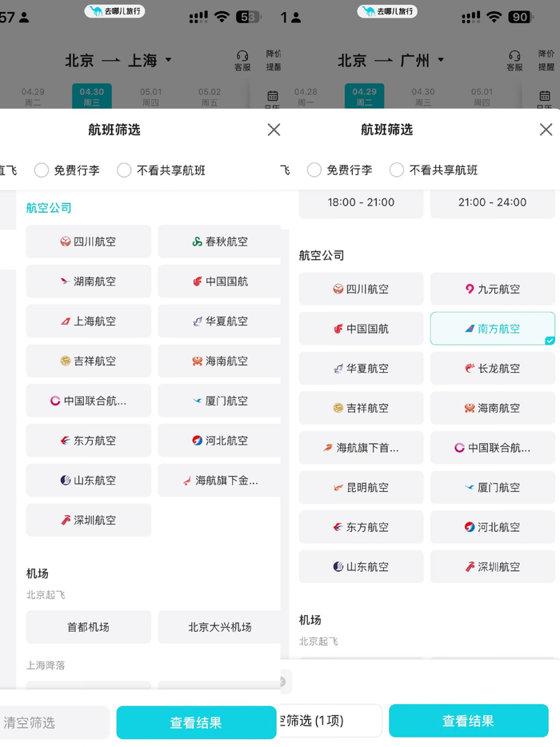The image size is (560, 747).
Task: Toggle 不看共享航班 radio in left Shanghai panel
Action: (124, 170)
